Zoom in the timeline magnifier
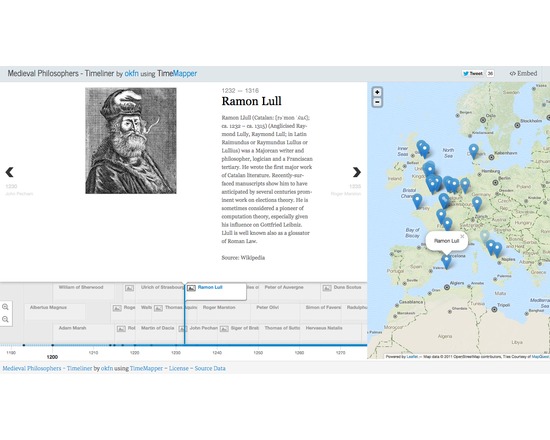The height and width of the screenshot is (440, 550). [5, 307]
